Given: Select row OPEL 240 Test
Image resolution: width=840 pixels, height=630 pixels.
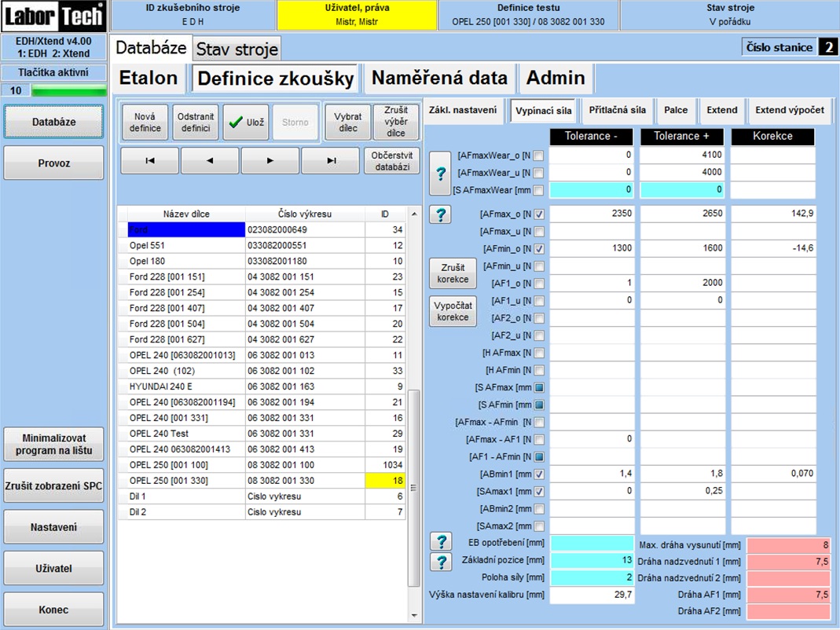Looking at the screenshot, I should [x=262, y=434].
